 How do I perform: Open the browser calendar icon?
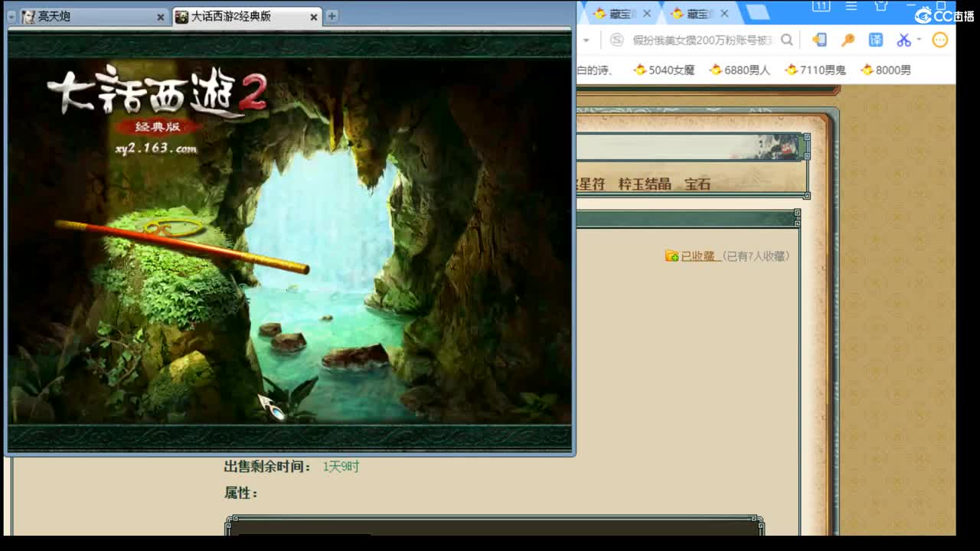821,6
